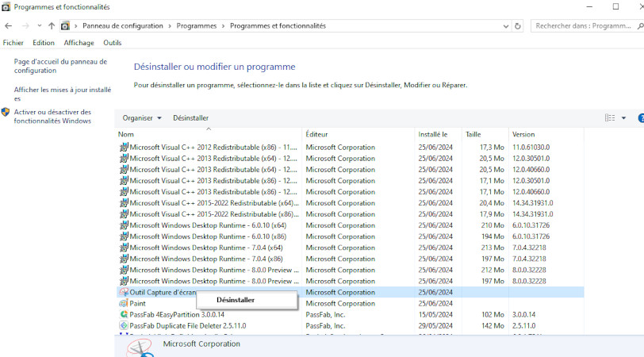
Task: Open Page d'accueil du panneau de configuration
Action: [x=60, y=66]
